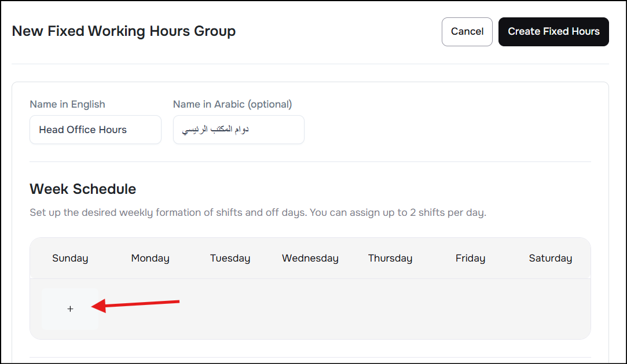
Task: Select the Arabic name input field
Action: pyautogui.click(x=239, y=130)
